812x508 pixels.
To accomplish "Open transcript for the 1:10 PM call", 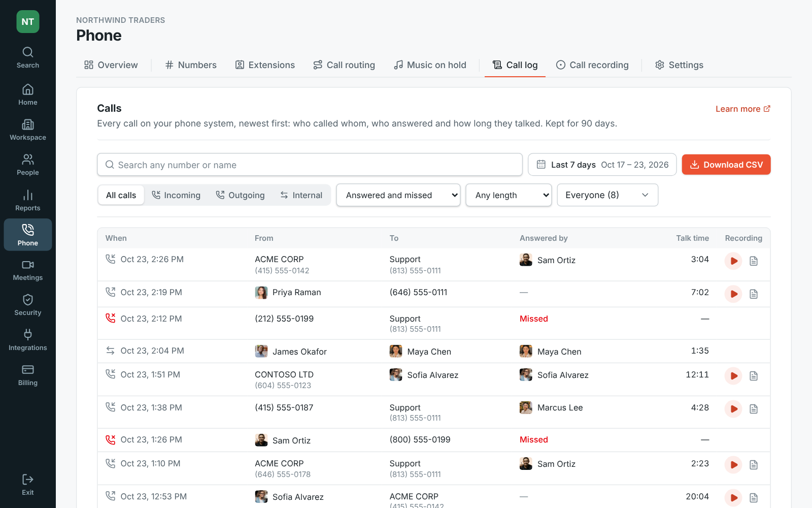I will (x=754, y=465).
